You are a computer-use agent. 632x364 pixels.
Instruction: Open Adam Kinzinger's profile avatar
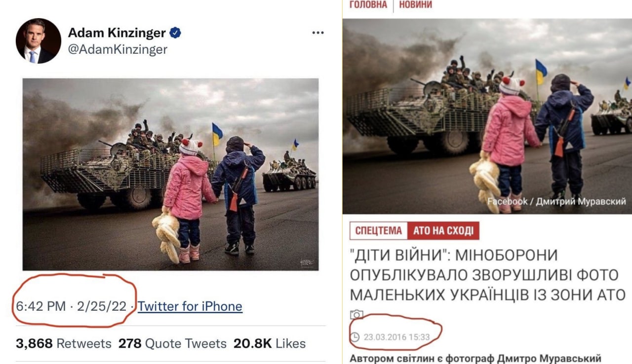tap(39, 41)
